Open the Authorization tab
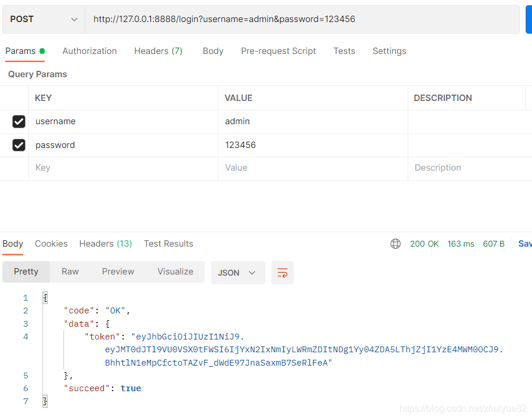 89,51
